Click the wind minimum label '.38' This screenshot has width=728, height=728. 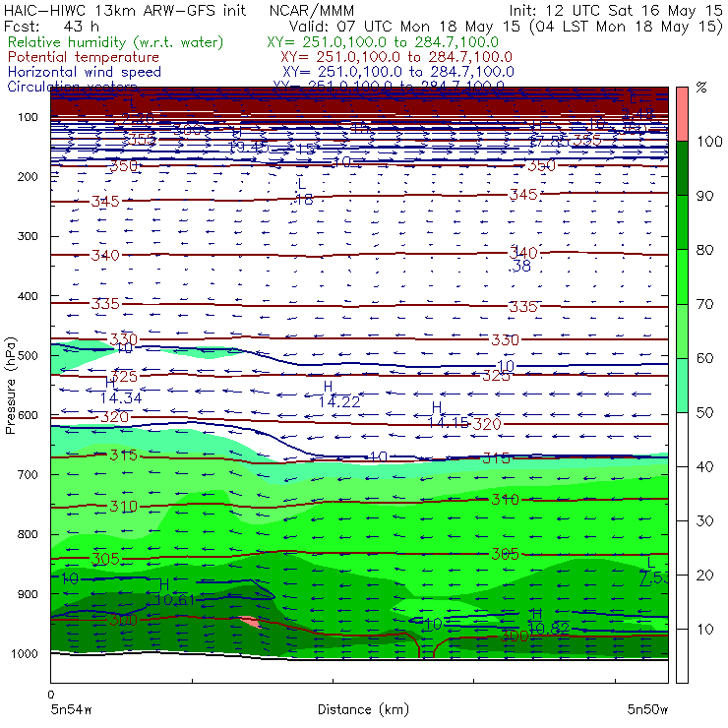(x=520, y=267)
